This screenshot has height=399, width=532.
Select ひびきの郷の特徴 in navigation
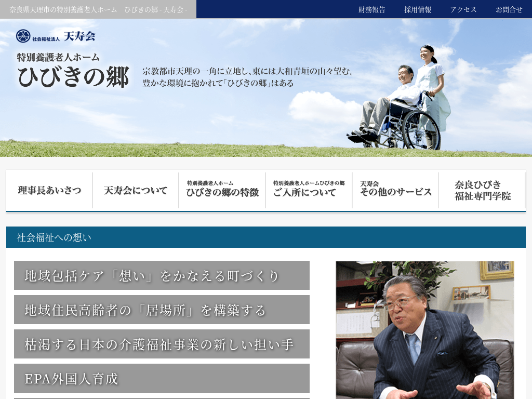click(222, 190)
